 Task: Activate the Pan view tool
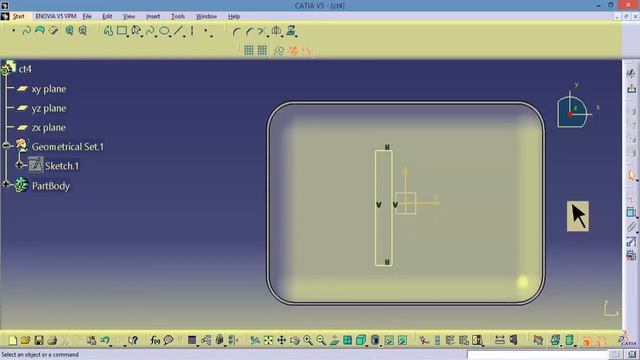tap(282, 340)
